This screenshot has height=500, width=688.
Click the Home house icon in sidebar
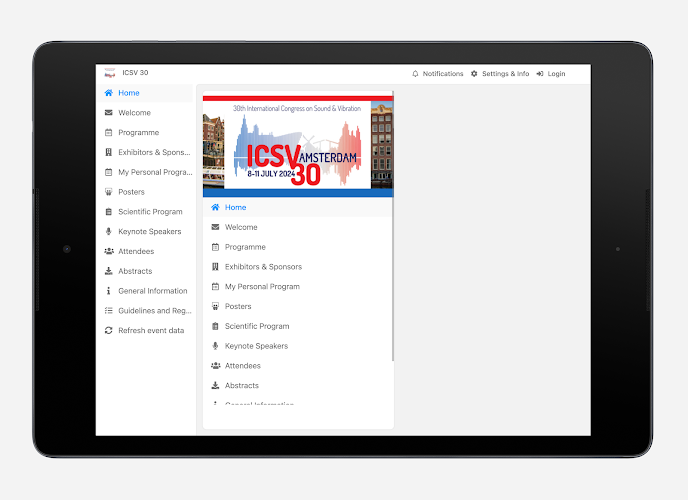[108, 93]
